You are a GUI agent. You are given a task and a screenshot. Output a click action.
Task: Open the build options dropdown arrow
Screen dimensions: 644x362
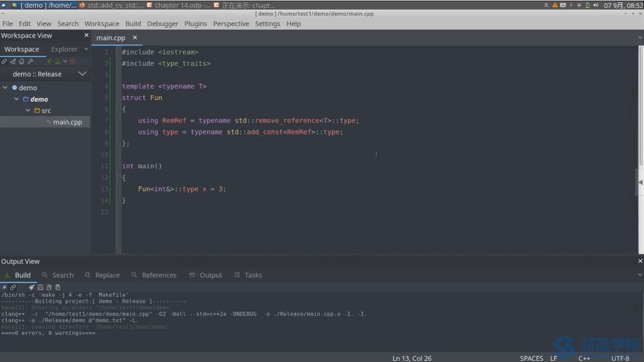click(65, 61)
